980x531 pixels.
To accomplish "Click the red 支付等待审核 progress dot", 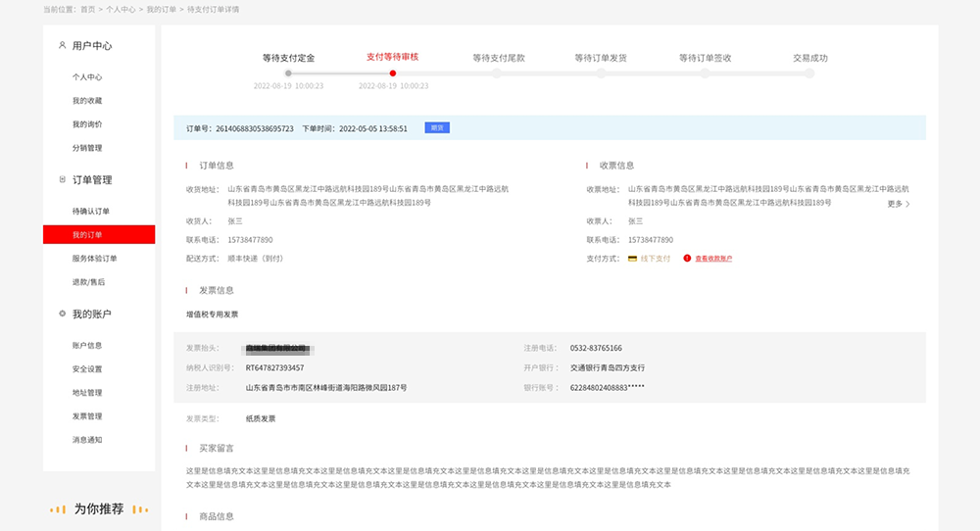I will (x=393, y=73).
